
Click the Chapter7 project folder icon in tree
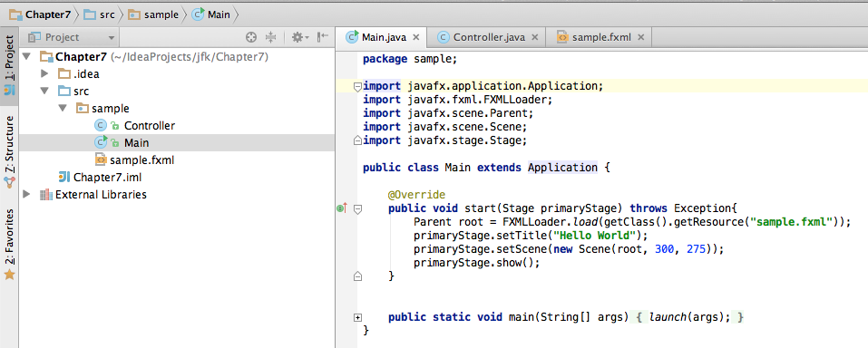pos(46,56)
